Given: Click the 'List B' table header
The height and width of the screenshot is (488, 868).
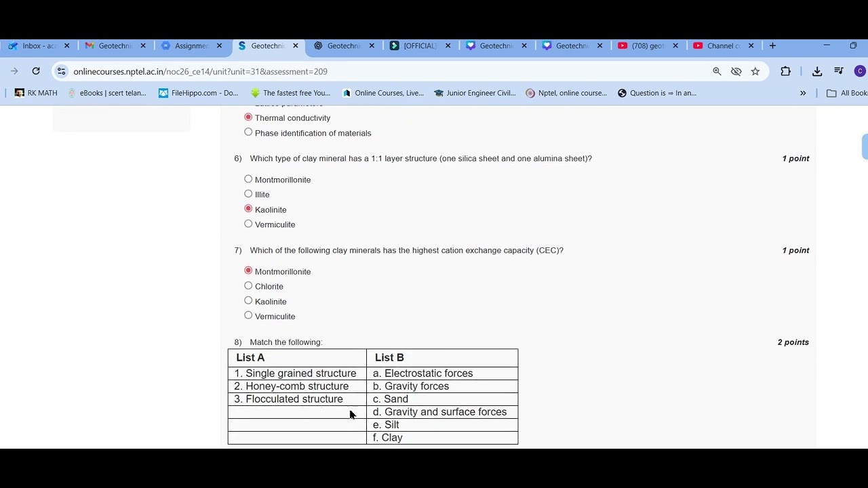Looking at the screenshot, I should (x=442, y=358).
